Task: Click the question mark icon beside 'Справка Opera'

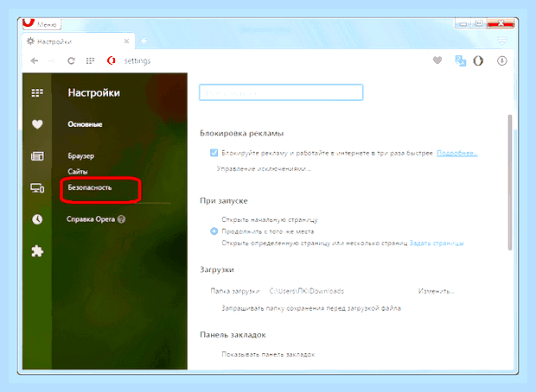Action: [121, 219]
